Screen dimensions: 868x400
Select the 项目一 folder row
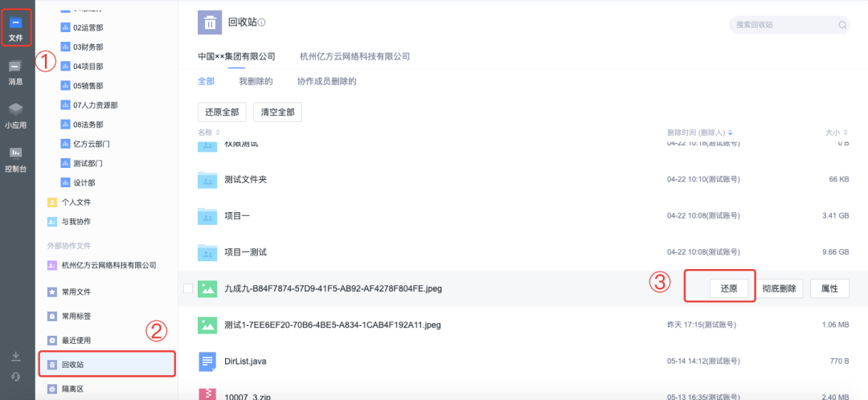pyautogui.click(x=523, y=216)
